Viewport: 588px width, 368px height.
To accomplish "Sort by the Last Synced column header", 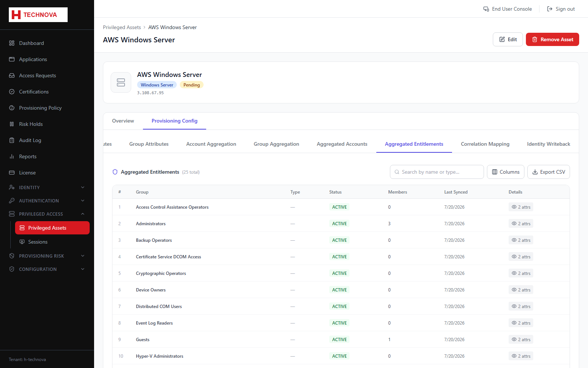I will (x=456, y=192).
